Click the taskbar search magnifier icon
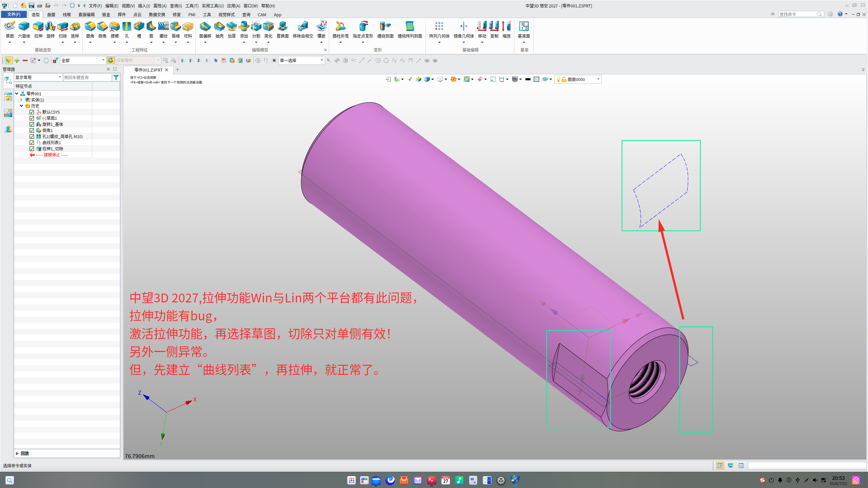The image size is (868, 488). (x=10, y=480)
